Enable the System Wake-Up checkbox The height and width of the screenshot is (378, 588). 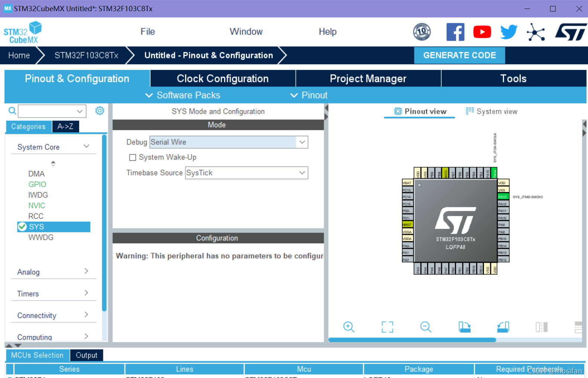[132, 157]
